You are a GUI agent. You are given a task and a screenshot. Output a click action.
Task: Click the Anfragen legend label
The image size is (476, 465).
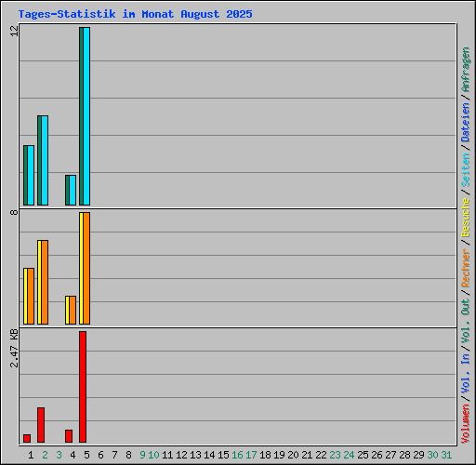pyautogui.click(x=466, y=70)
